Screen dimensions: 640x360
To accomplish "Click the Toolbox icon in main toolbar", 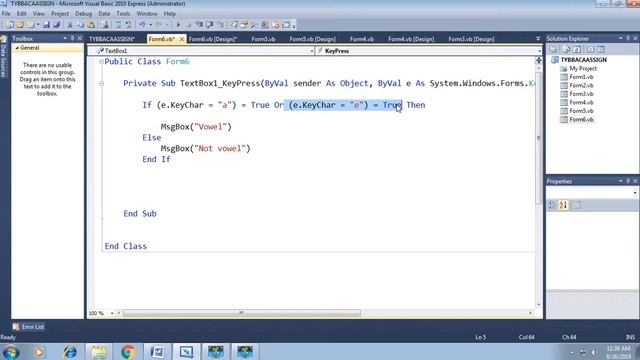I will [x=254, y=25].
